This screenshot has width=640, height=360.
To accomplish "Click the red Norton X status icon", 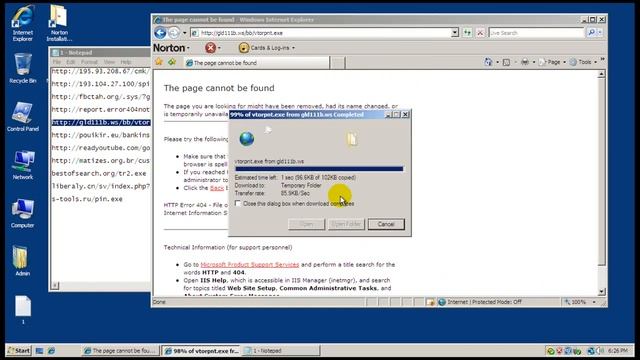I will [x=211, y=48].
